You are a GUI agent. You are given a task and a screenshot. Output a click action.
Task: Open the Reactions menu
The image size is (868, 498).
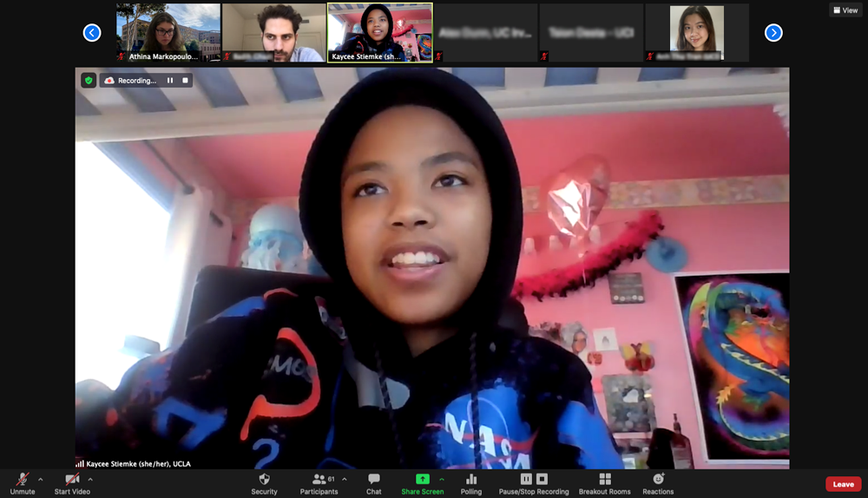[x=658, y=483]
